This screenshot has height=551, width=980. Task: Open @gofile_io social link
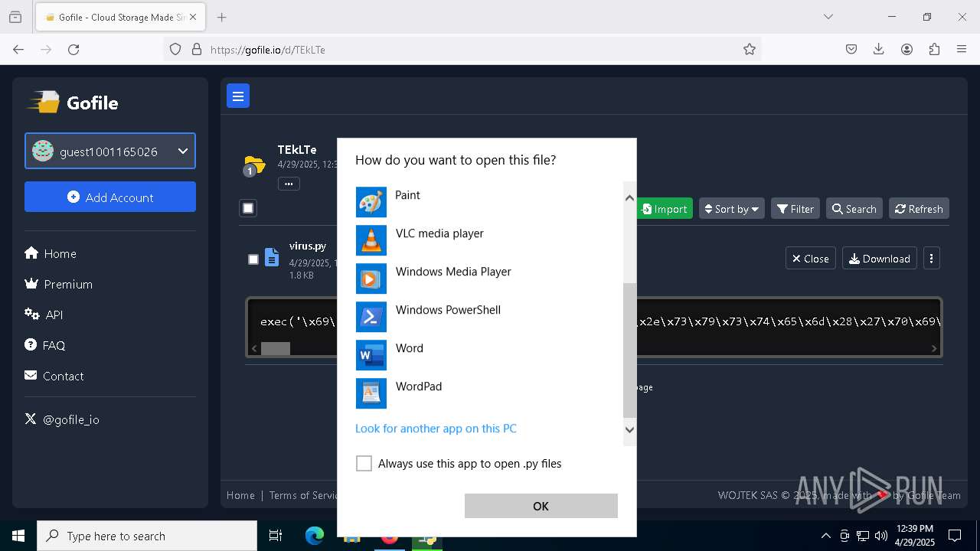click(62, 419)
